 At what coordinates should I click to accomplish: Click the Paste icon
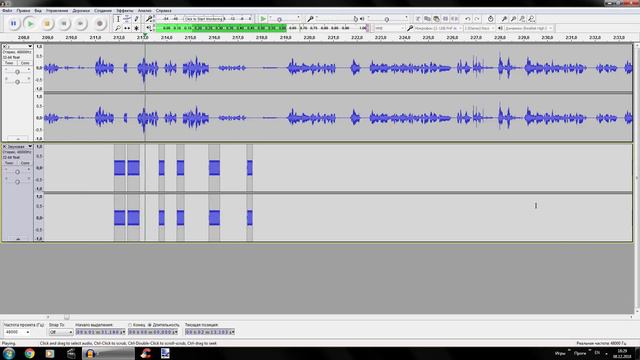coord(436,19)
